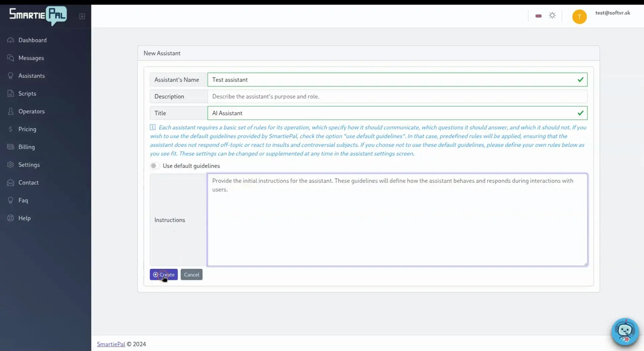Toggle light/dark theme with sun icon

552,15
